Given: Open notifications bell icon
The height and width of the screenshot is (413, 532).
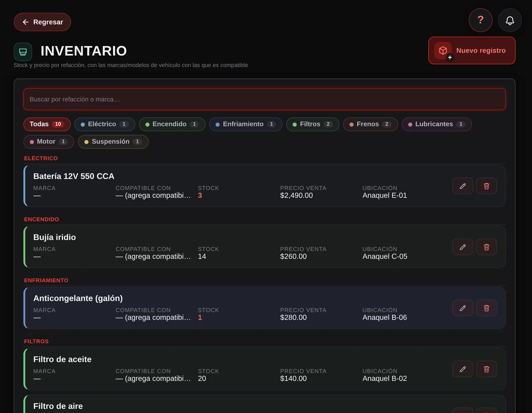Looking at the screenshot, I should (x=510, y=20).
